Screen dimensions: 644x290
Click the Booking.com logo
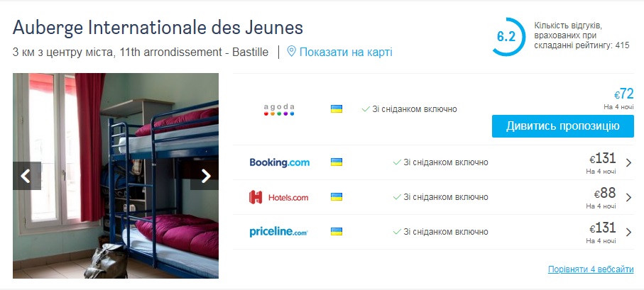[279, 162]
